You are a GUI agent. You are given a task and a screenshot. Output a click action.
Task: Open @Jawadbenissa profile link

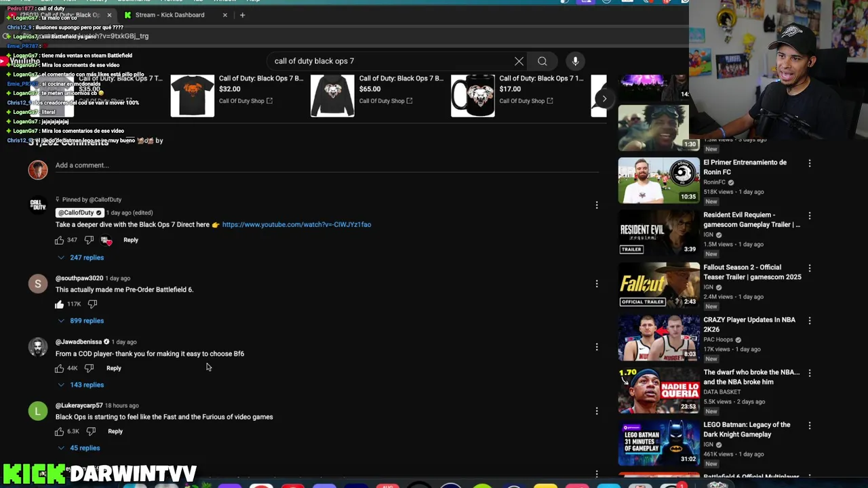click(x=79, y=342)
